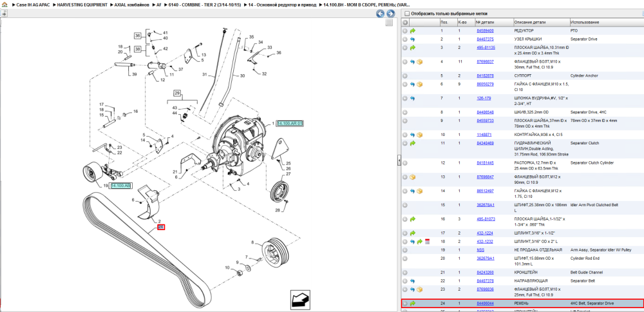Click the blue arrow icon for УЗЕЛ КРЫШКИ
The image size is (644, 312).
(x=413, y=39)
